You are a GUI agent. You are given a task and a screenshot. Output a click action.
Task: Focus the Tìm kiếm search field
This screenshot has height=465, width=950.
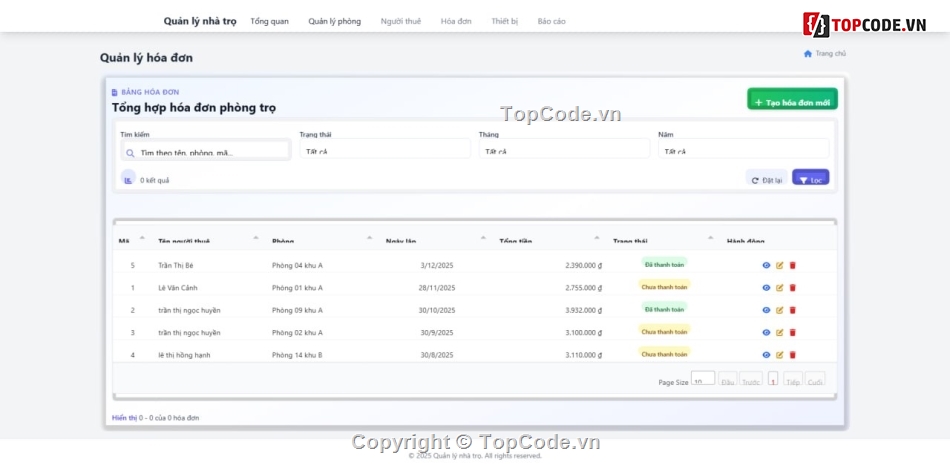point(205,150)
